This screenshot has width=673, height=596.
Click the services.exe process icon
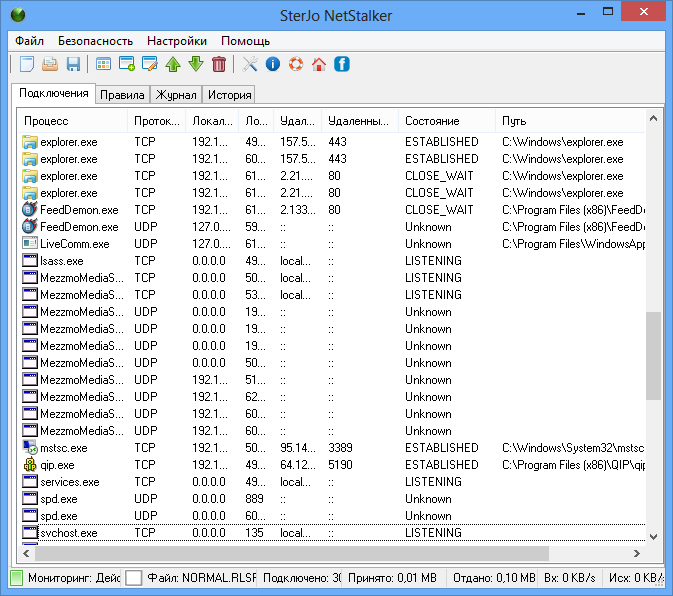(x=30, y=481)
